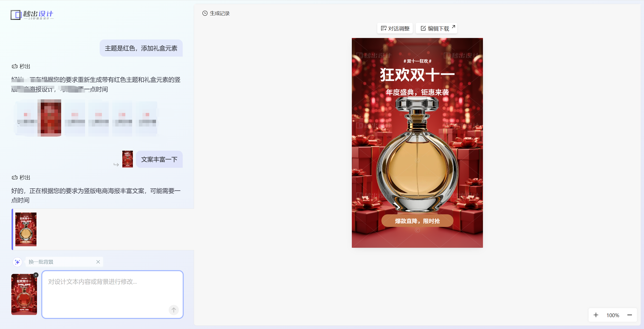Click the sparkle AI suggestion icon
Screen dimensions: 644x329
pos(17,262)
